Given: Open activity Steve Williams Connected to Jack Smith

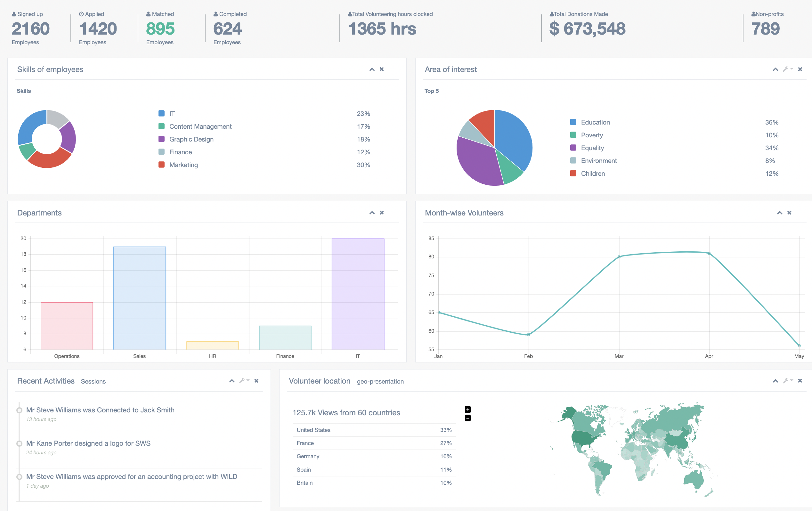Looking at the screenshot, I should pos(100,410).
